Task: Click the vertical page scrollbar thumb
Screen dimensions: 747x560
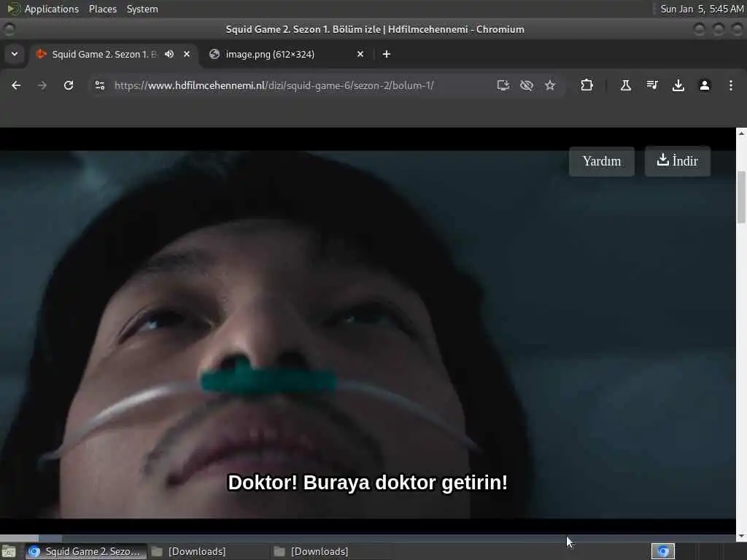Action: click(x=741, y=197)
